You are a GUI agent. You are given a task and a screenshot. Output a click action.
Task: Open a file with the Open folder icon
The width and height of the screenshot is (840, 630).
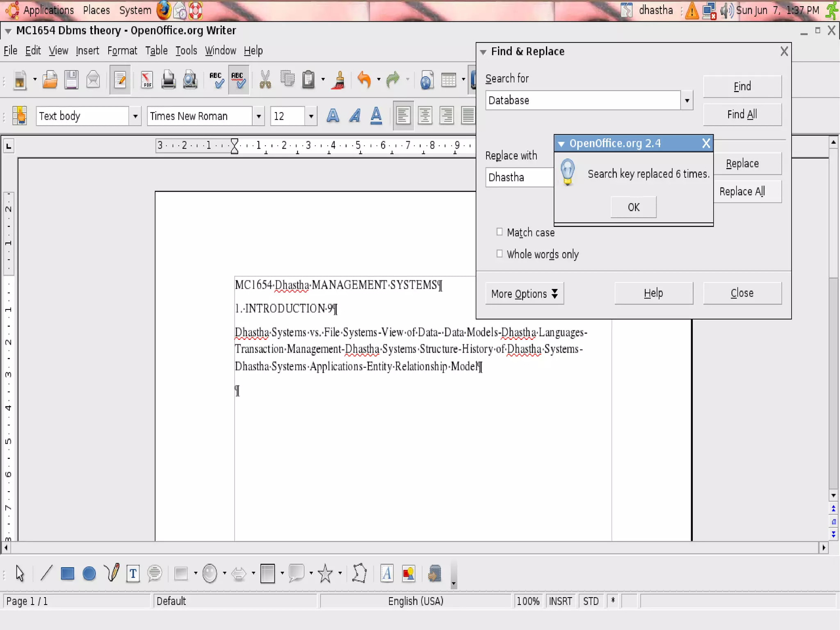[50, 80]
